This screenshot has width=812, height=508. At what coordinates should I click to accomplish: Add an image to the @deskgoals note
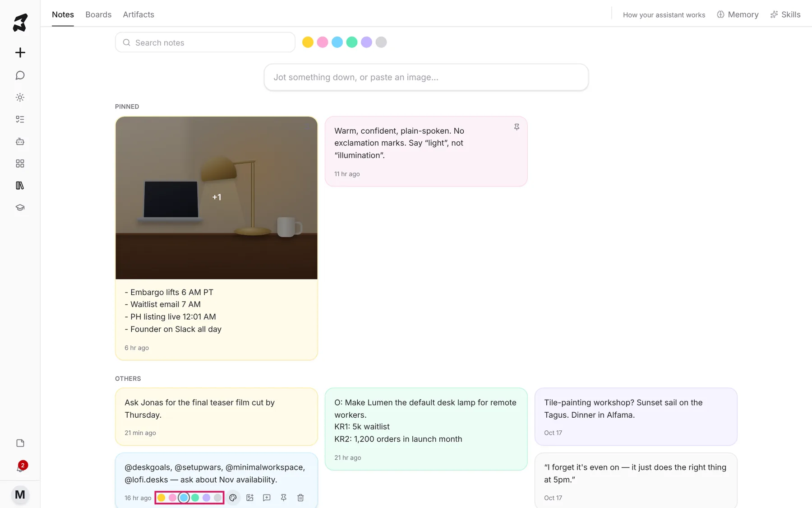click(250, 498)
